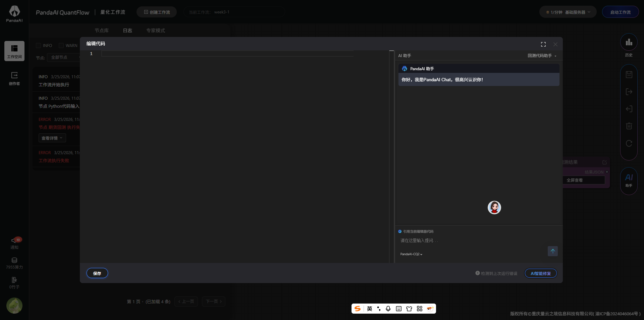Open notifications bell in sidebar
644x320 pixels.
(x=14, y=243)
